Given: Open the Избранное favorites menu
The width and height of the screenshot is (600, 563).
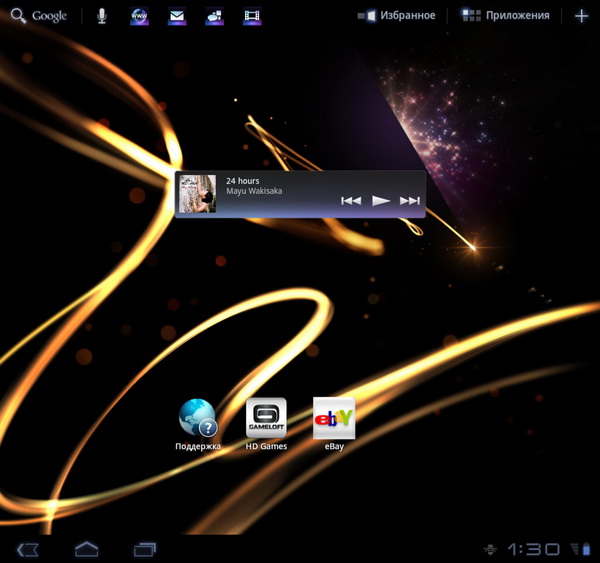Looking at the screenshot, I should pyautogui.click(x=398, y=16).
